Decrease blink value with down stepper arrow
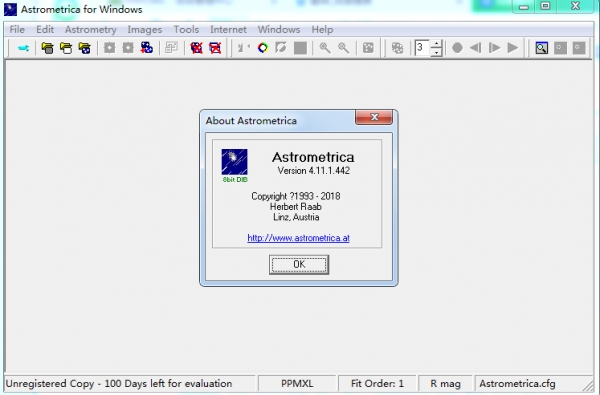Viewport: 600px width, 395px height. pos(436,52)
